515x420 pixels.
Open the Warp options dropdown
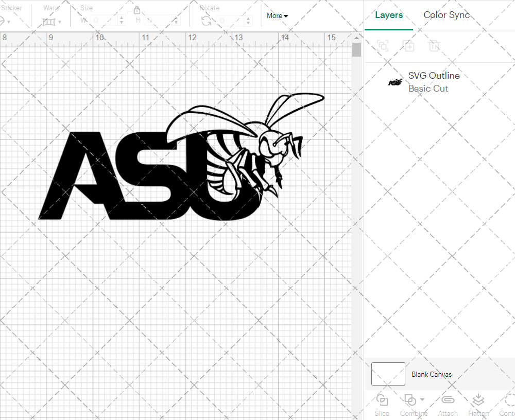tap(61, 22)
